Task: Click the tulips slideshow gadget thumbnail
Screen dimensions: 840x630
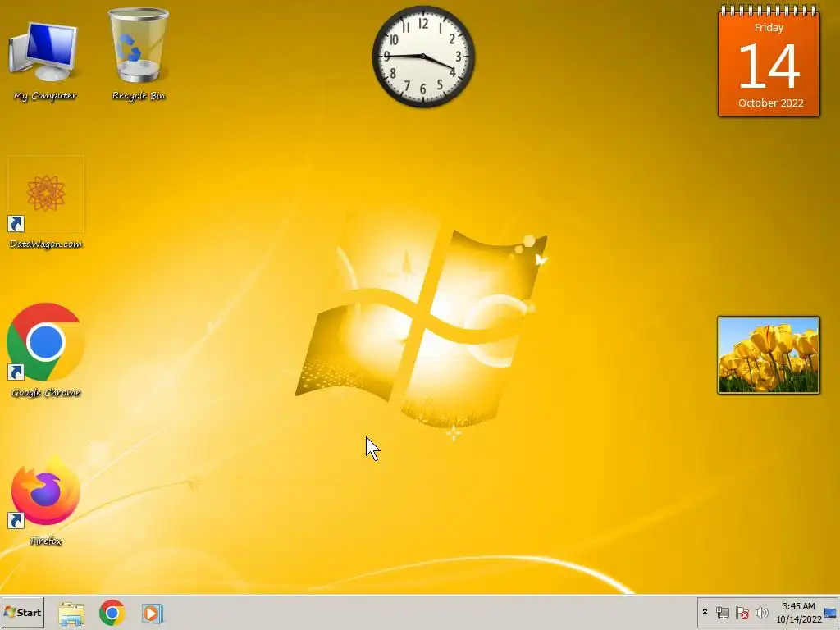Action: (x=768, y=355)
